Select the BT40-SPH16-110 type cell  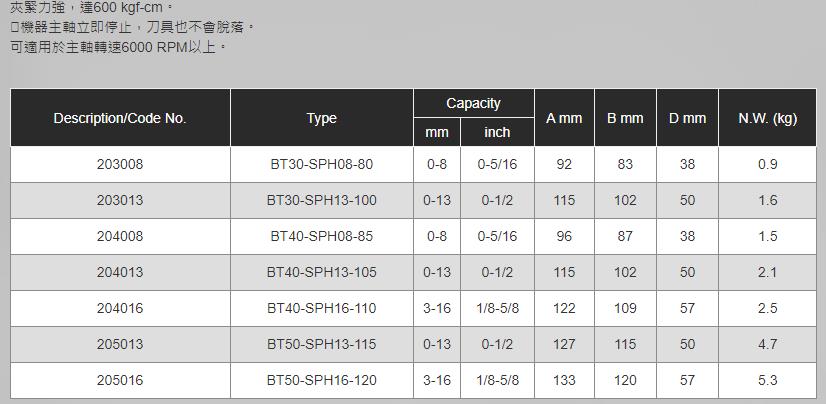tap(322, 308)
